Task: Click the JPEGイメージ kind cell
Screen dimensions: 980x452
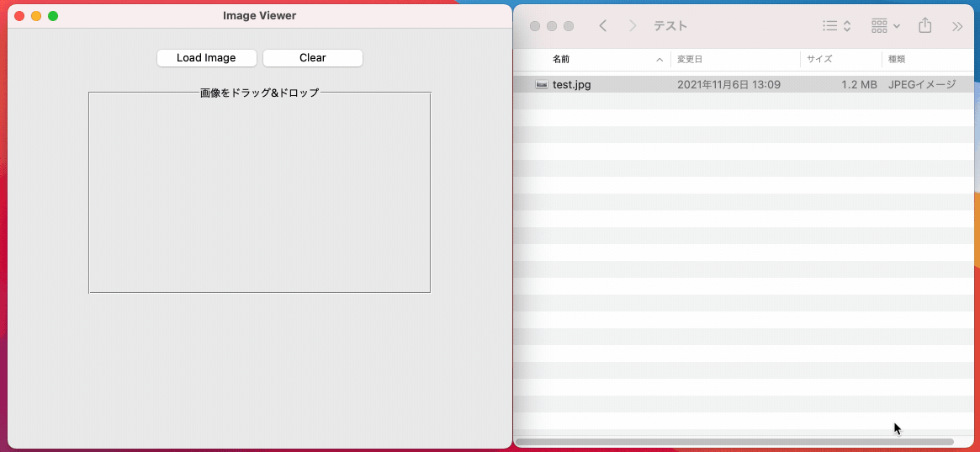Action: tap(922, 84)
